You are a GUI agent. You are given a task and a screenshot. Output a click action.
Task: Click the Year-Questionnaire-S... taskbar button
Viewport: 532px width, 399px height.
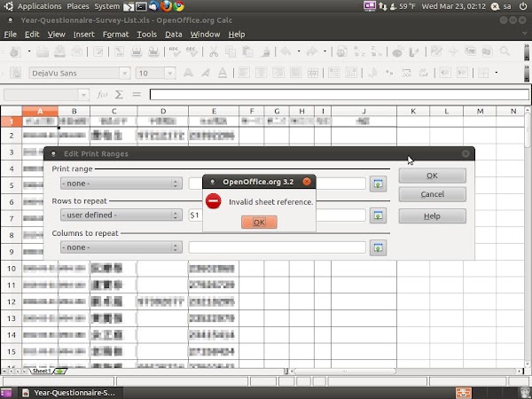[69, 393]
